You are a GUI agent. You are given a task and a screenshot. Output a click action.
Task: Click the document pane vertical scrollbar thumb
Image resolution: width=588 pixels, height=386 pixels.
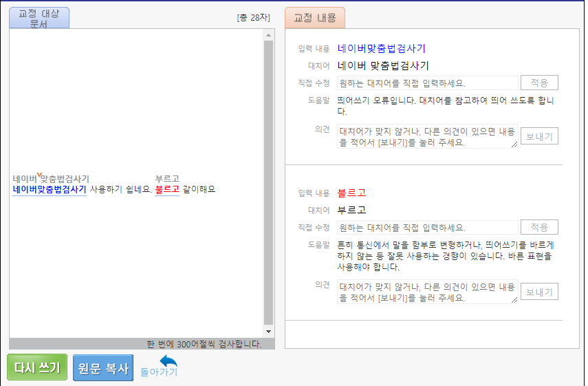click(268, 182)
